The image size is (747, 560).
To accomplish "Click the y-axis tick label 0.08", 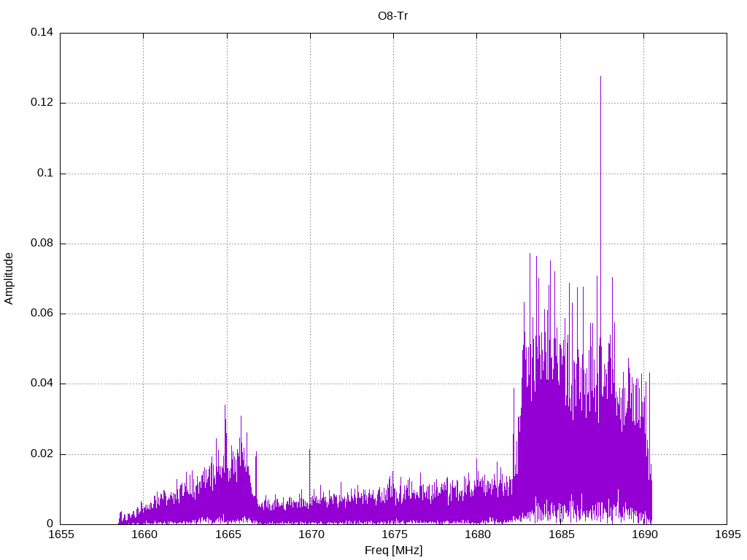I will click(42, 243).
